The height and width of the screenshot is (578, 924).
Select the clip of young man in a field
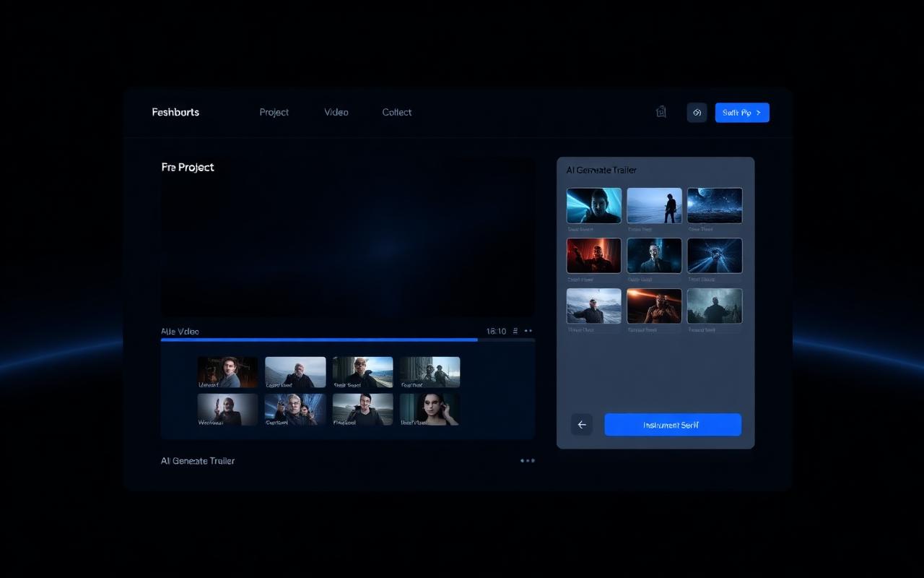pyautogui.click(x=362, y=409)
